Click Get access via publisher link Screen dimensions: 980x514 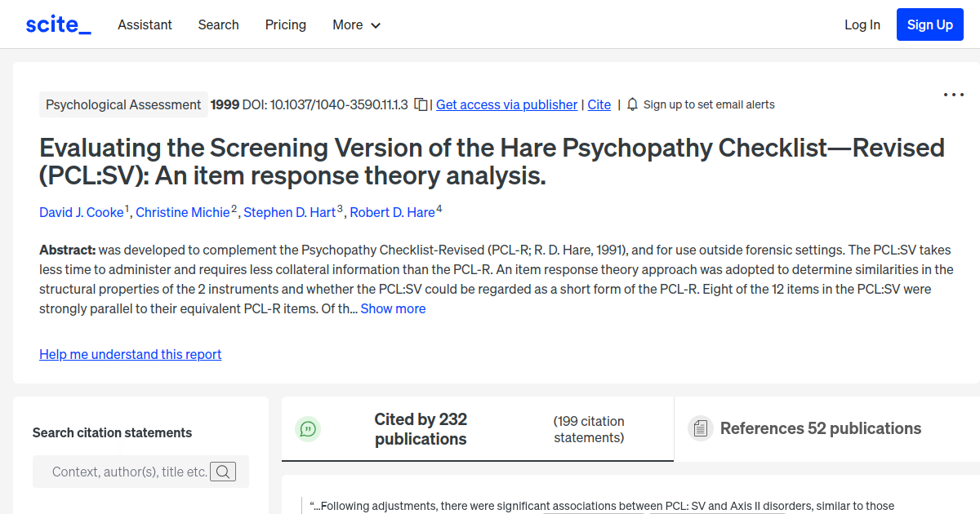(x=506, y=104)
